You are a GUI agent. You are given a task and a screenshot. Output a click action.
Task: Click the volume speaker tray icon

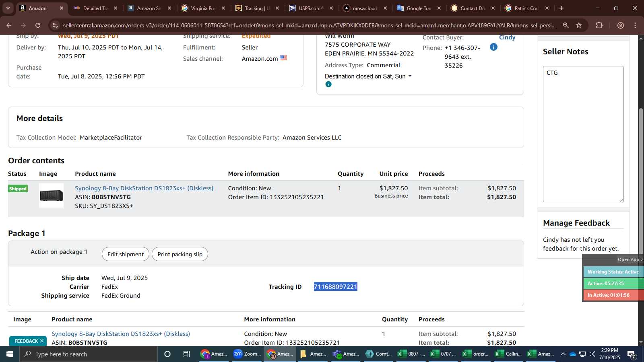point(592,354)
